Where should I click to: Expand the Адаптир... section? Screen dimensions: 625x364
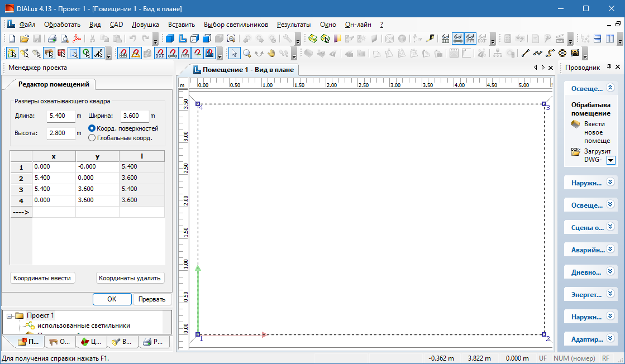pos(610,338)
